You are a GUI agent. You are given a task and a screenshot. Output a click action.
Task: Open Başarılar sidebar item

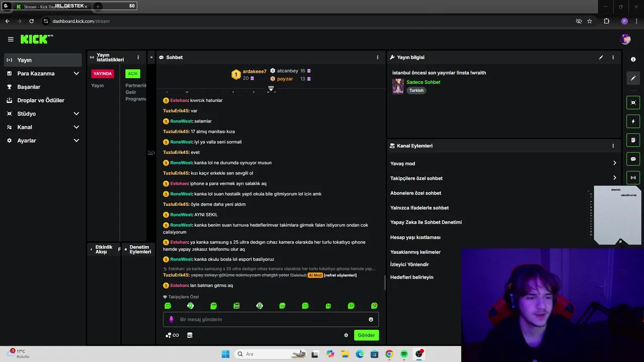point(43,87)
